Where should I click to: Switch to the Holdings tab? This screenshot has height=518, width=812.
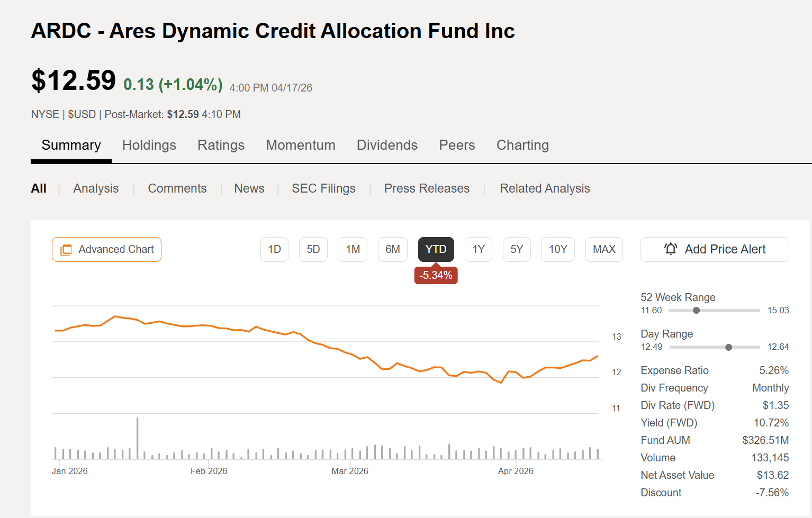[149, 145]
